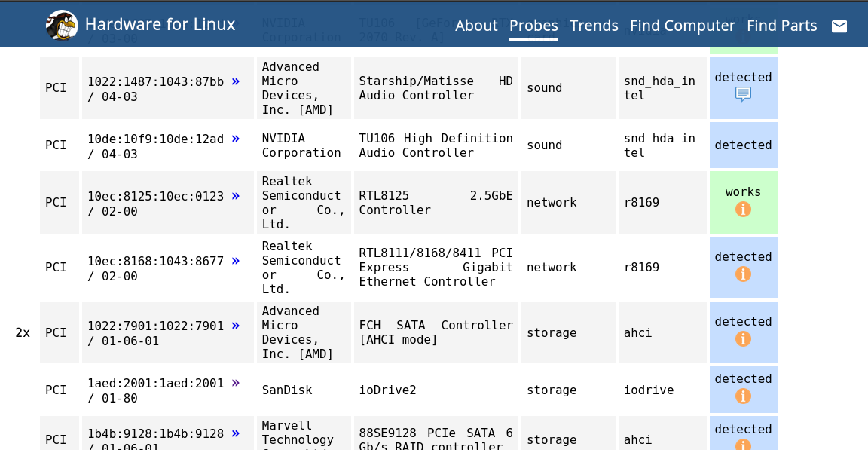Click info icon for ioDrive2 detected status
Viewport: 868px width, 450px height.
tap(743, 396)
